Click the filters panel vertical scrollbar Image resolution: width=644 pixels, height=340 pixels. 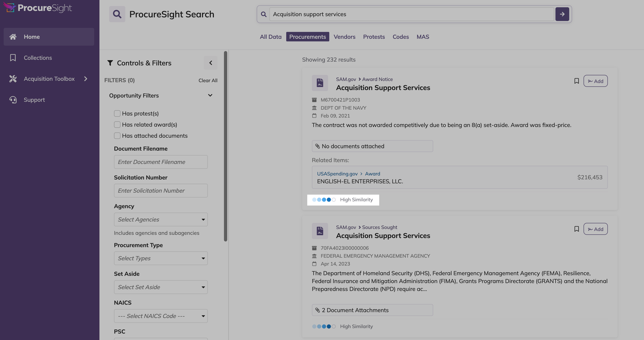pyautogui.click(x=226, y=146)
